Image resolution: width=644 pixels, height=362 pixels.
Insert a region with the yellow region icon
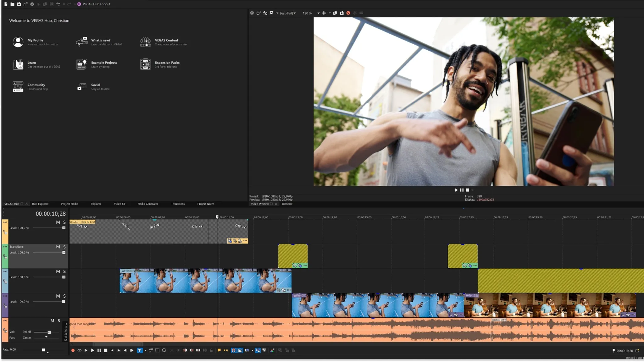(x=226, y=350)
